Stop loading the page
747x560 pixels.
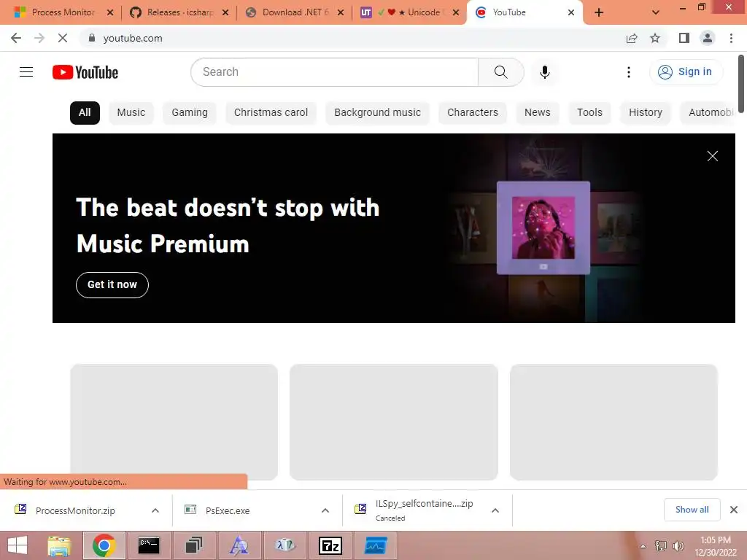pos(63,38)
